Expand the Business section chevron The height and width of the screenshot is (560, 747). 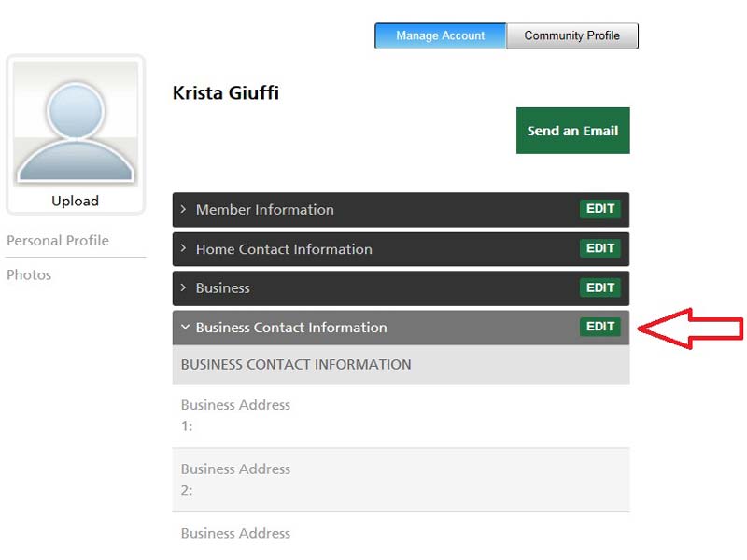coord(184,288)
